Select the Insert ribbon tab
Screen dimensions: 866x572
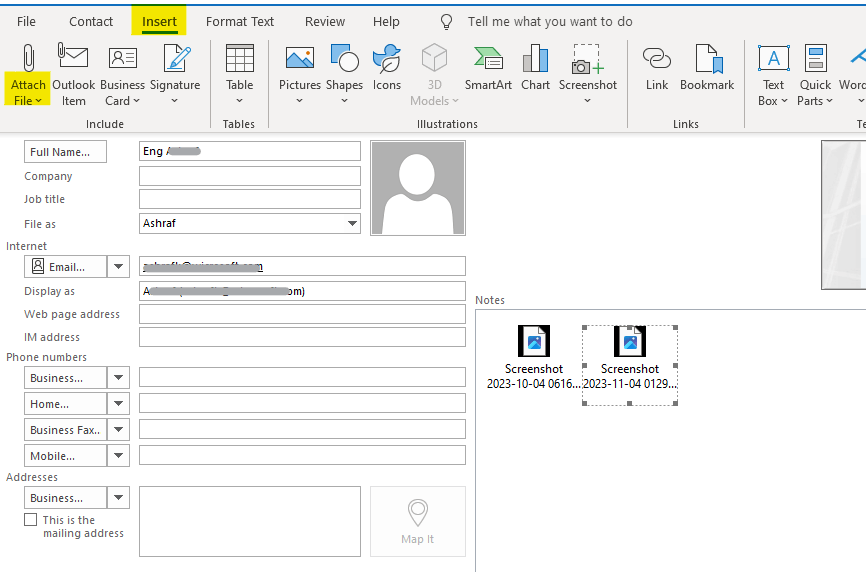[x=159, y=22]
